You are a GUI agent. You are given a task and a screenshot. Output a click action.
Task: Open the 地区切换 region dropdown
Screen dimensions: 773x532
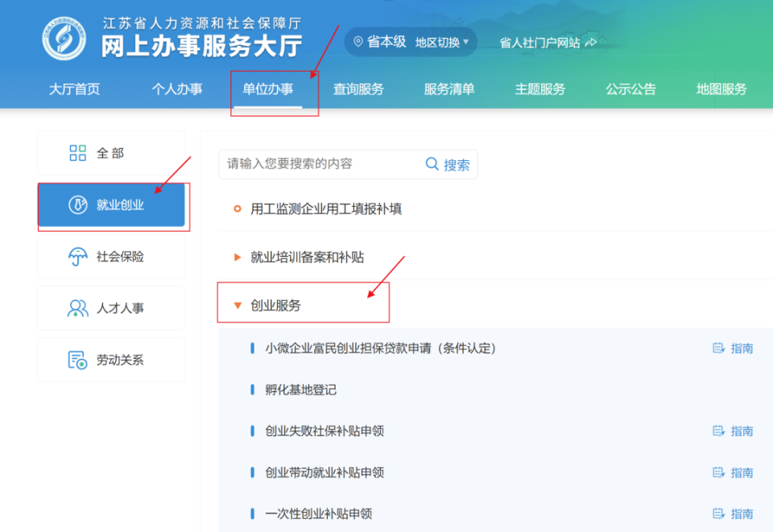pyautogui.click(x=438, y=42)
